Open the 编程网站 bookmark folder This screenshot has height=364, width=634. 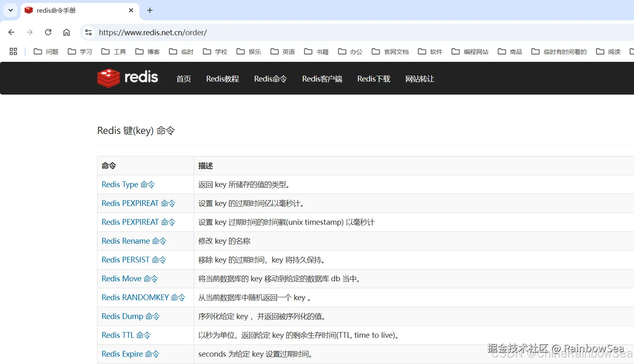tap(470, 52)
